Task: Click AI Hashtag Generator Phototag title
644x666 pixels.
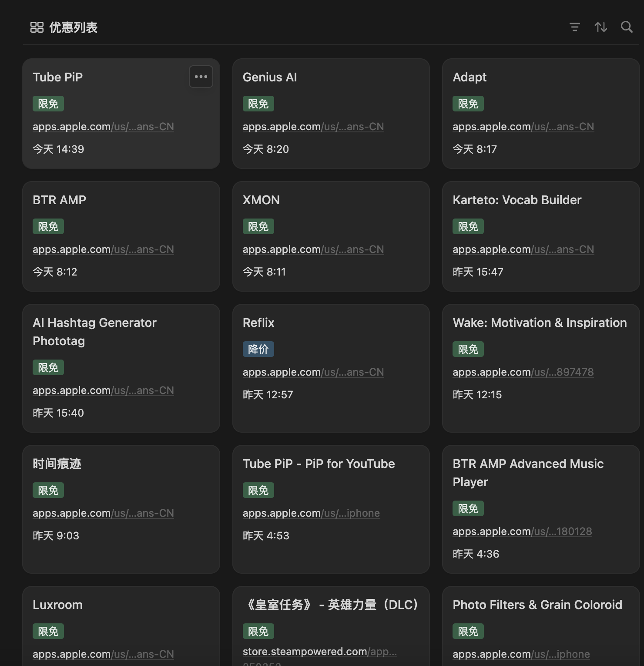Action: pyautogui.click(x=94, y=332)
